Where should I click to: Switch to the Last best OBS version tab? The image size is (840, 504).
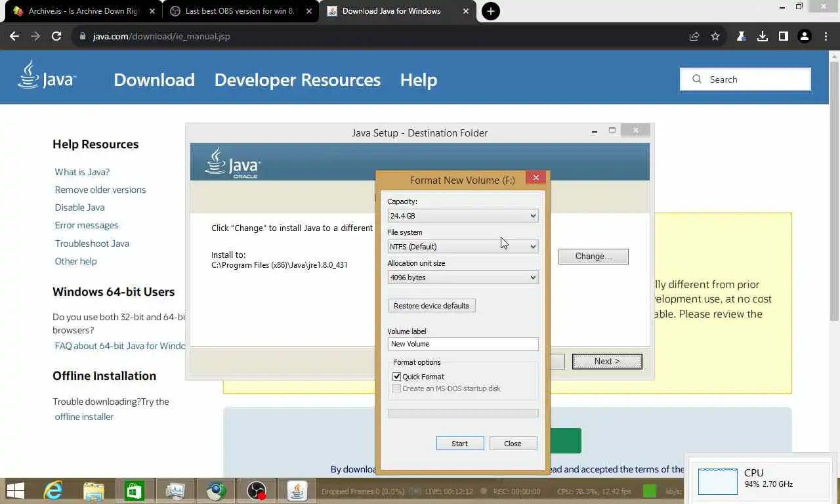point(240,11)
